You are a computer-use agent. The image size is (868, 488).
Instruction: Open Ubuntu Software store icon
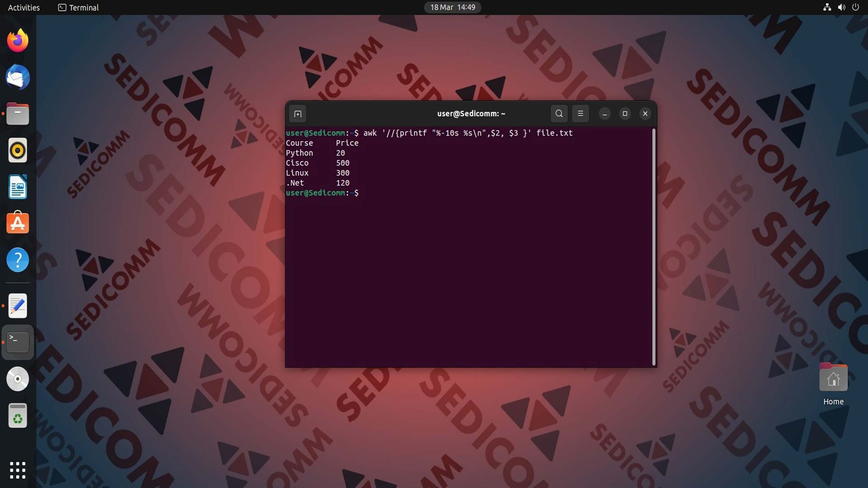(18, 223)
